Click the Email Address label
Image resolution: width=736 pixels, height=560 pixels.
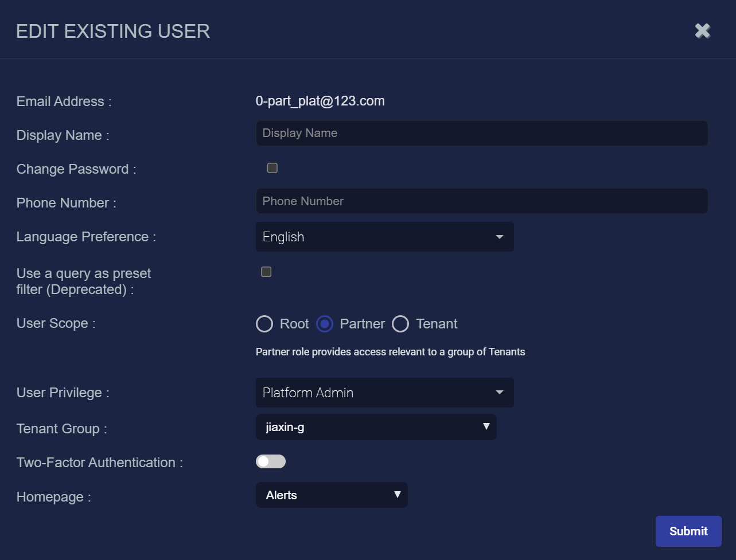click(x=64, y=101)
